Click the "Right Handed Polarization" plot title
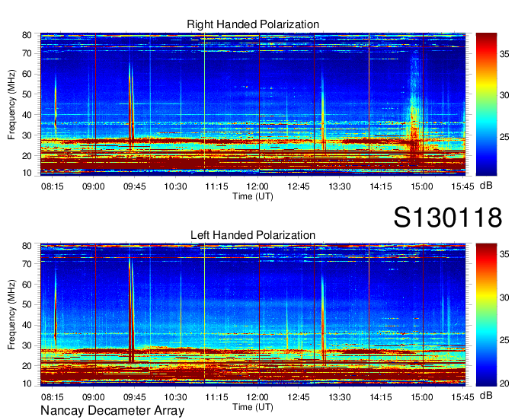518x420 pixels. pos(253,24)
